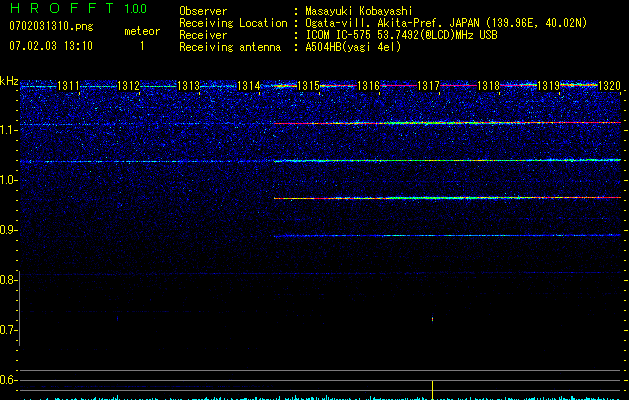Select observer name Masayuki Kobayashi
Image resolution: width=629 pixels, height=400 pixels.
(x=359, y=11)
